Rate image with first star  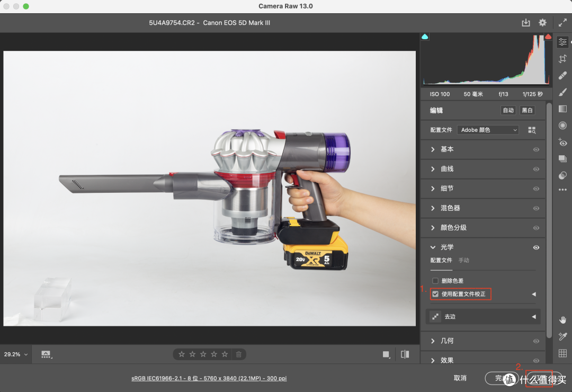tap(181, 354)
